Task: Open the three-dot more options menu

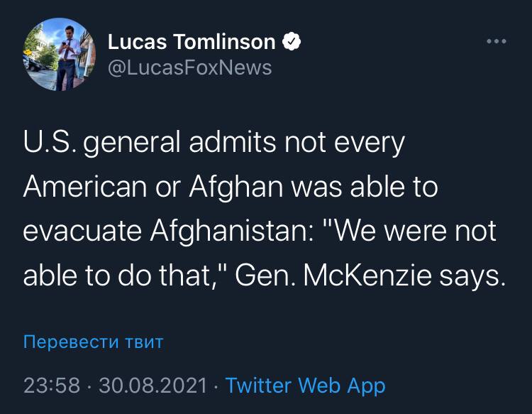Action: (497, 41)
